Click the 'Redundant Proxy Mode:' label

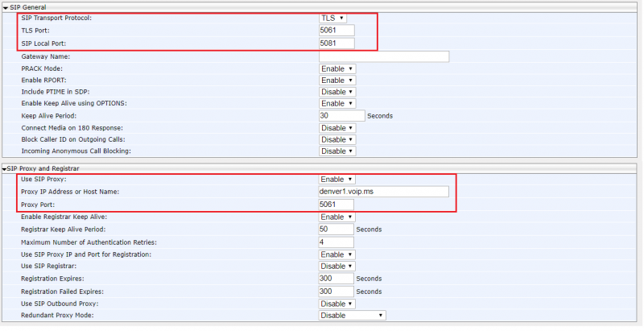pyautogui.click(x=57, y=316)
